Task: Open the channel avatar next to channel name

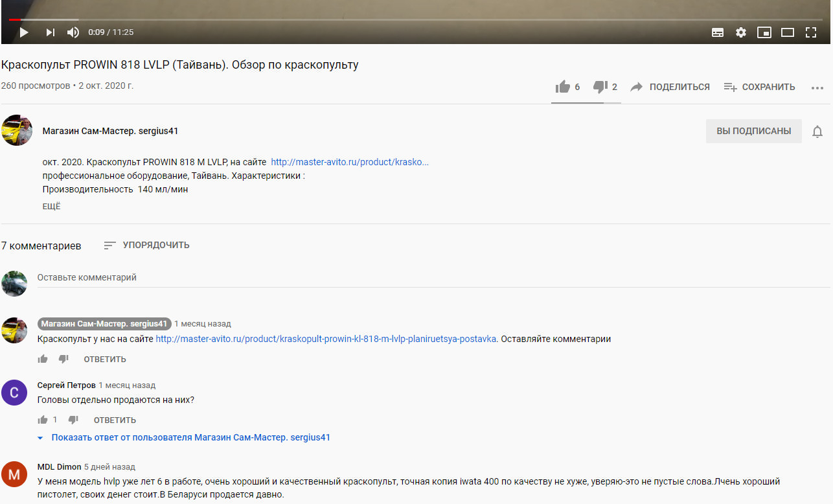Action: 17,131
